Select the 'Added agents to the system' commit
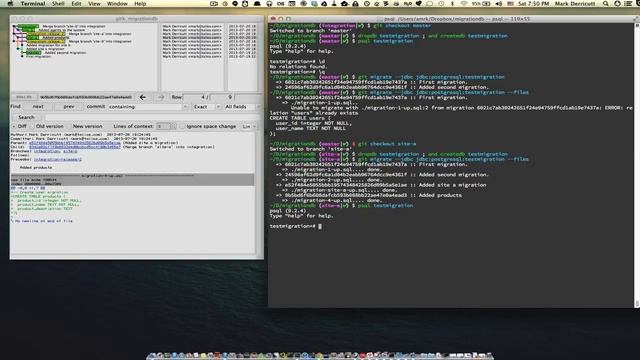This screenshot has width=640, height=360. [62, 30]
